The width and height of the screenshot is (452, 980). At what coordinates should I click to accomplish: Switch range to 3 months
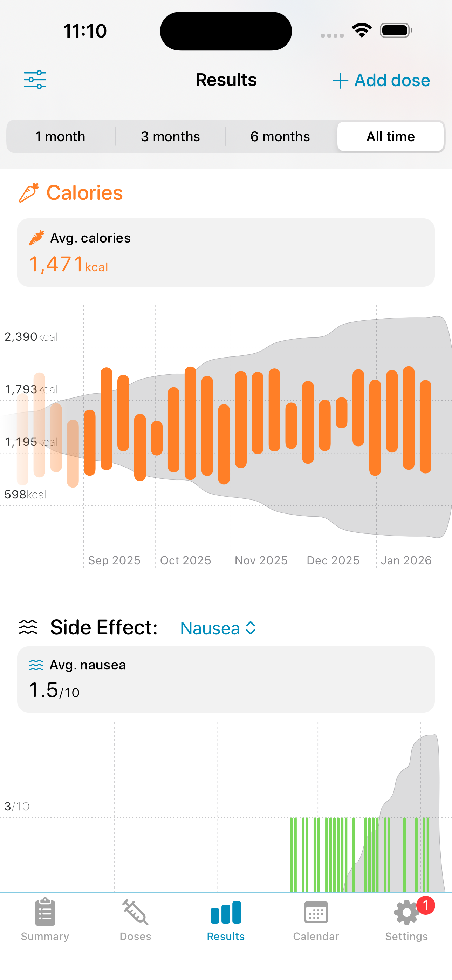tap(170, 137)
